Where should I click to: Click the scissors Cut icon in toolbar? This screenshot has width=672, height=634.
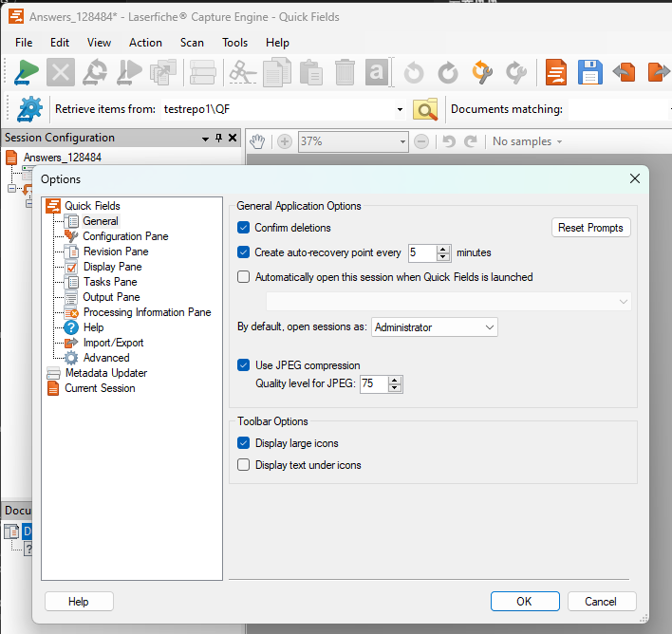[243, 72]
